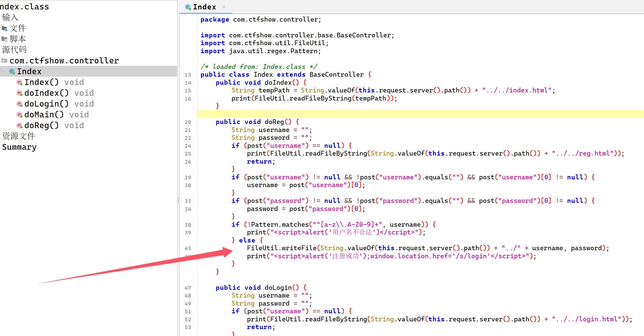Screen dimensions: 644x336
Task: Click line number 43 in gutter
Action: (188, 249)
